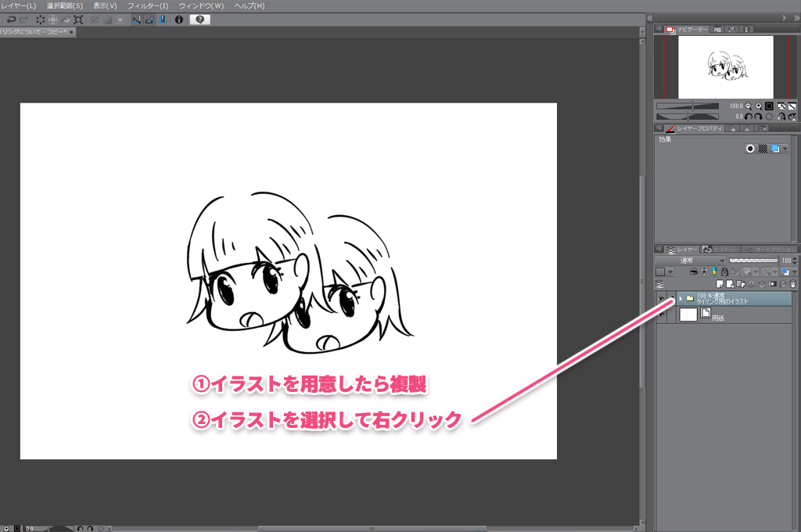The height and width of the screenshot is (532, 801).
Task: Rotate the canvas left in Navigator
Action: tap(749, 116)
